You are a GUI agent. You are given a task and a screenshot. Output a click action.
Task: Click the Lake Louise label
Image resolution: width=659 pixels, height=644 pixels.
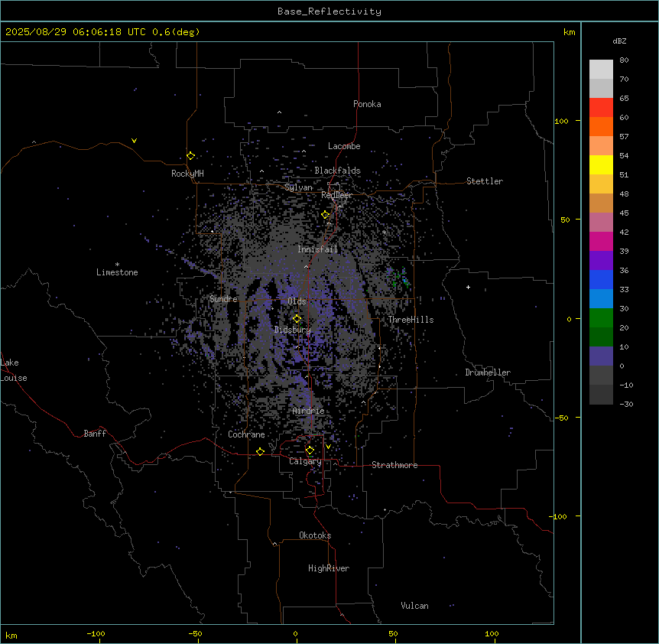coord(14,370)
